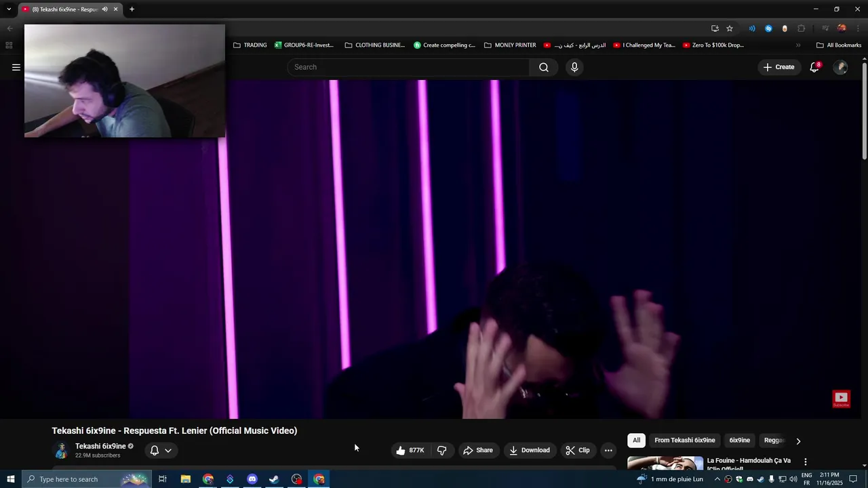The image size is (868, 488).
Task: Open the weather widget showing pluie
Action: point(669,479)
